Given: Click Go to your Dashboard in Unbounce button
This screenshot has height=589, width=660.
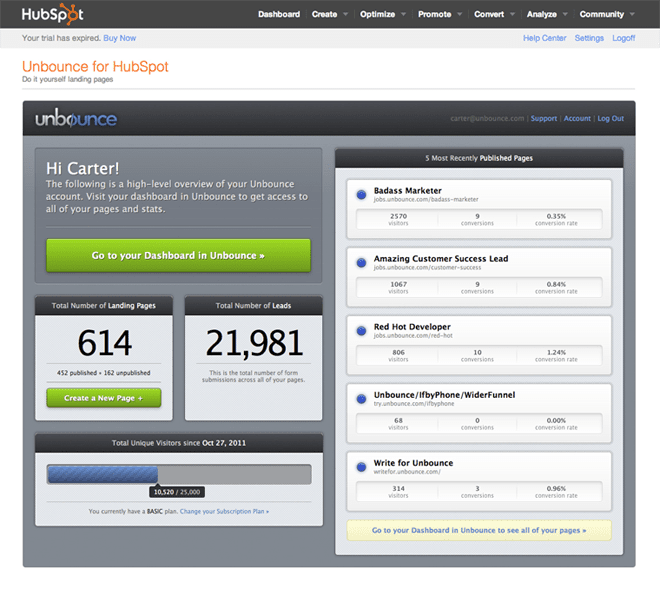Looking at the screenshot, I should (178, 256).
